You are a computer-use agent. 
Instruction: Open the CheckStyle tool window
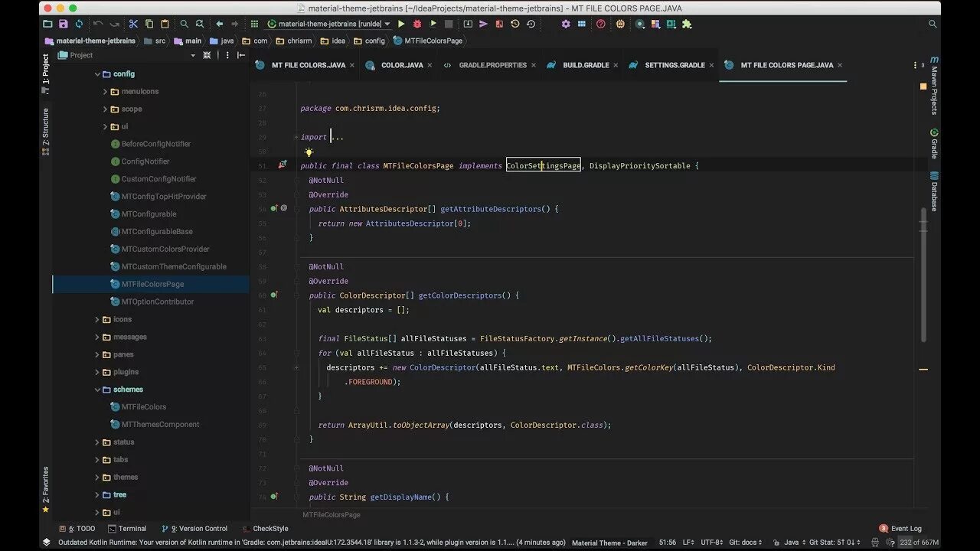tap(265, 529)
